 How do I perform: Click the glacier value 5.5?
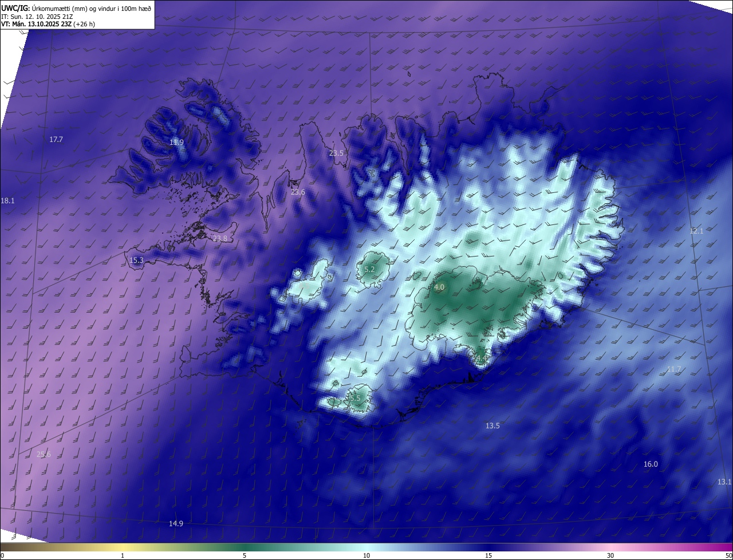coord(356,398)
